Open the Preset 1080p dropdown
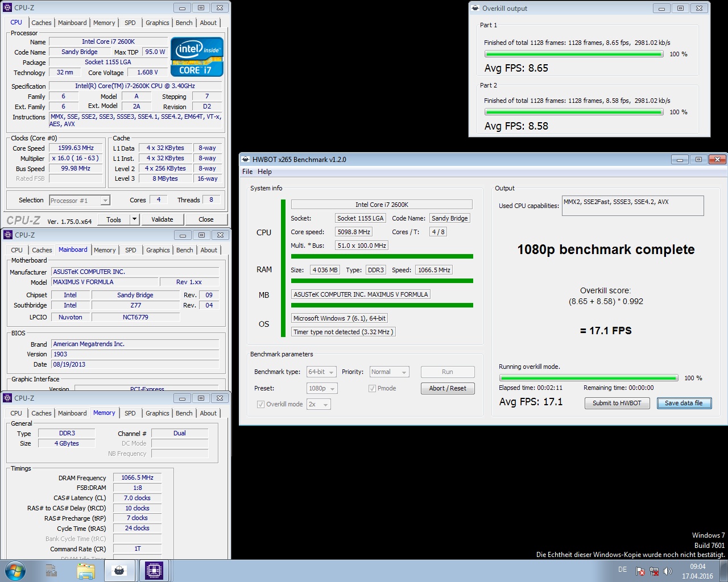The height and width of the screenshot is (582, 728). [322, 388]
